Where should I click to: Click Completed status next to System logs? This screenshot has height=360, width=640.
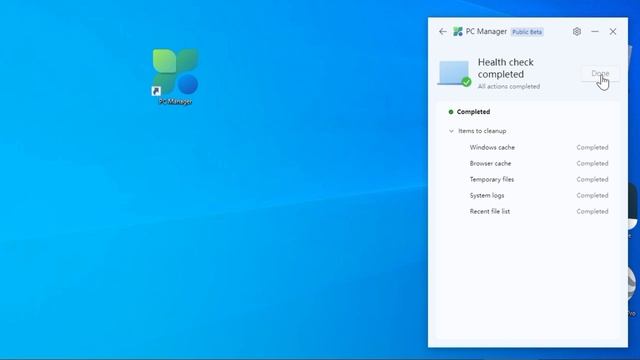point(592,196)
